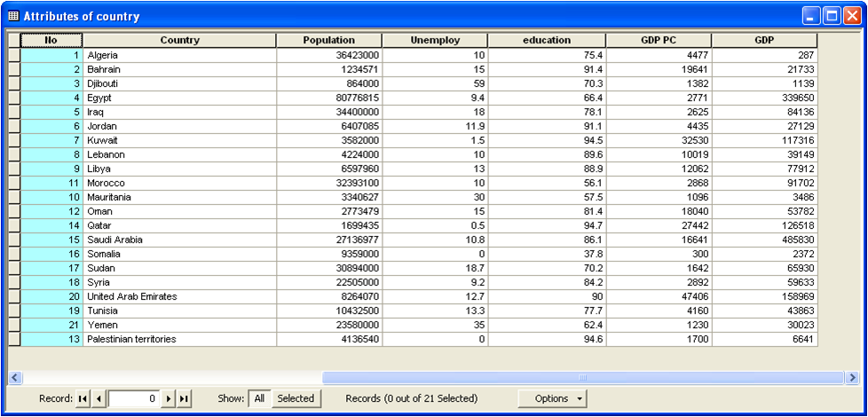Click education value 37.8
The width and height of the screenshot is (868, 417).
click(x=547, y=255)
